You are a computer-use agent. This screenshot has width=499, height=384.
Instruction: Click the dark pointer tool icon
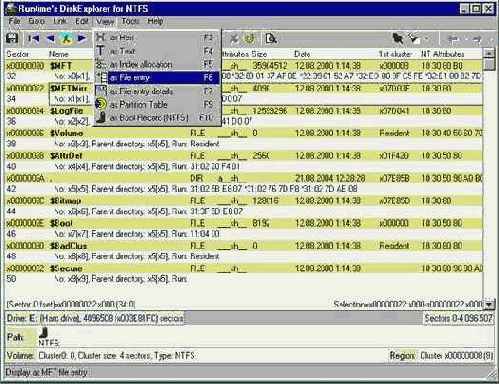[x=397, y=39]
